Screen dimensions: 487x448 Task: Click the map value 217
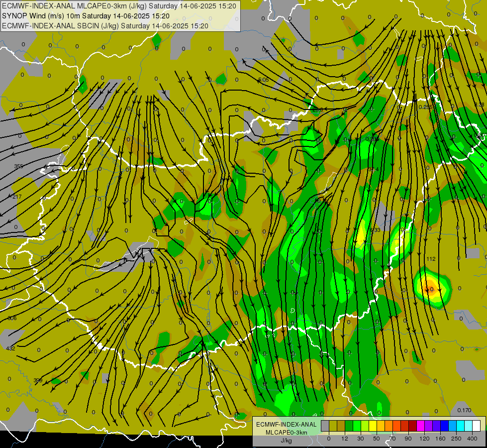click(17, 197)
